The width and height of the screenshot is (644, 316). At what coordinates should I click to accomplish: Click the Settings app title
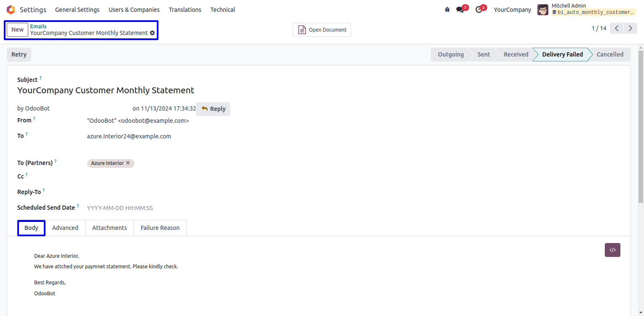(33, 10)
